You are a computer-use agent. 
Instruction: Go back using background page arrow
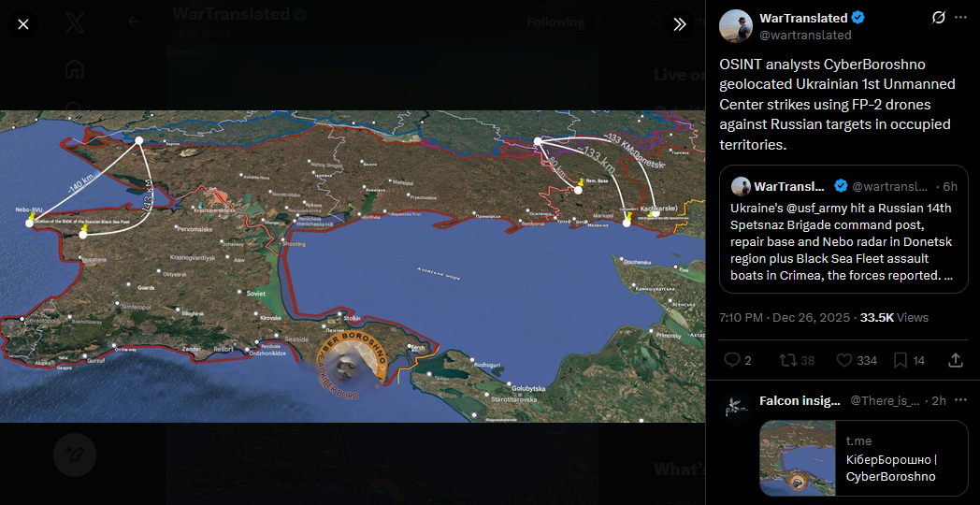coord(135,22)
